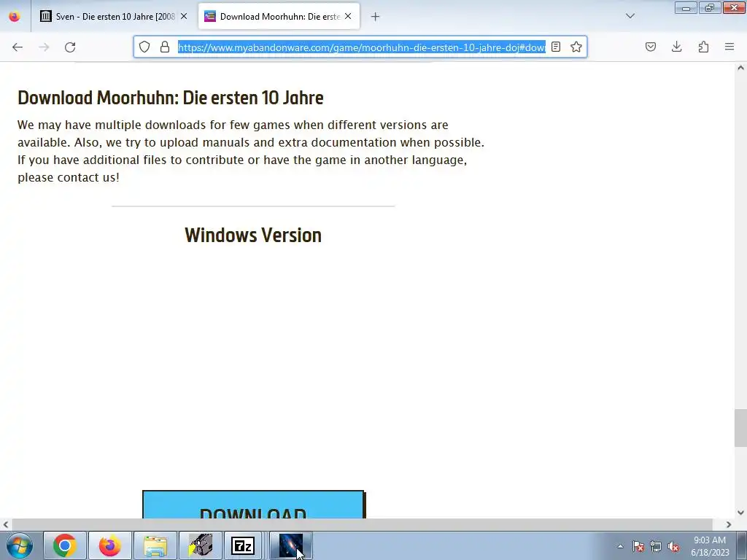List all tabs dropdown arrow
Image resolution: width=747 pixels, height=560 pixels.
pyautogui.click(x=630, y=16)
